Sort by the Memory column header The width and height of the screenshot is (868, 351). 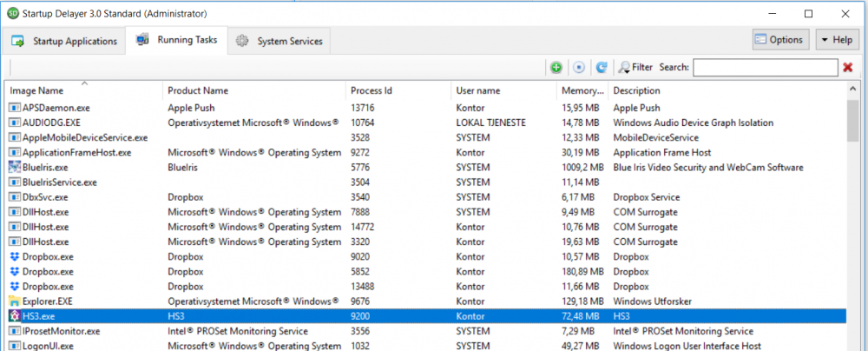pyautogui.click(x=582, y=91)
